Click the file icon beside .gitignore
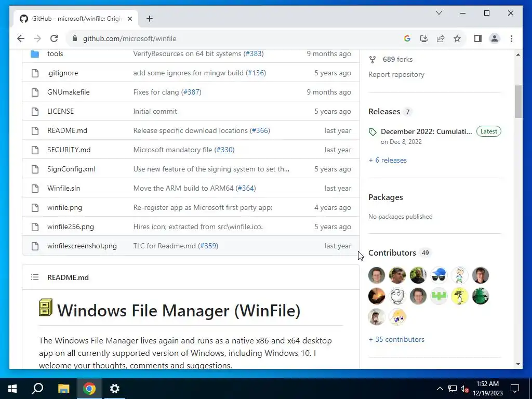This screenshot has height=399, width=532. point(35,73)
